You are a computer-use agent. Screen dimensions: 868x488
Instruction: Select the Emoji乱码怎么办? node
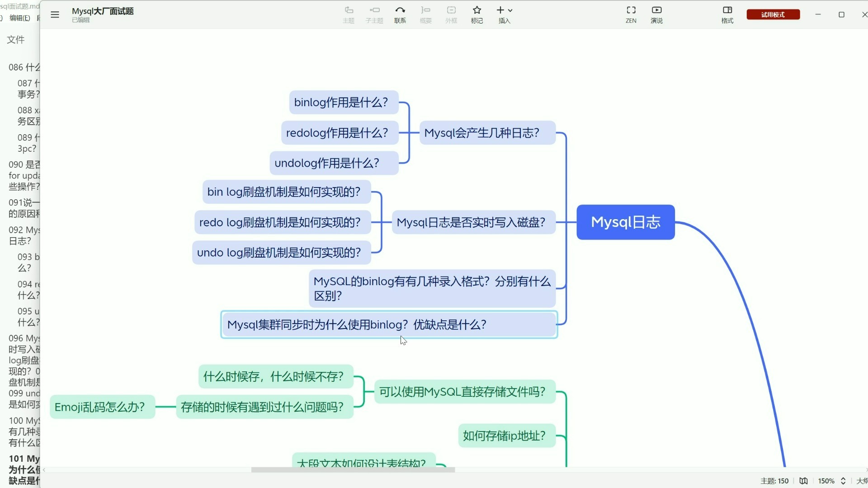102,407
